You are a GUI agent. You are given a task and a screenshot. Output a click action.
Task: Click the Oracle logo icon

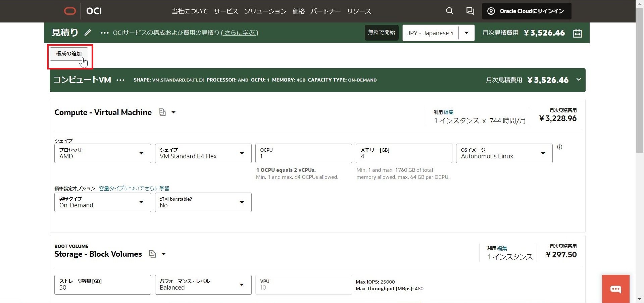tap(70, 11)
